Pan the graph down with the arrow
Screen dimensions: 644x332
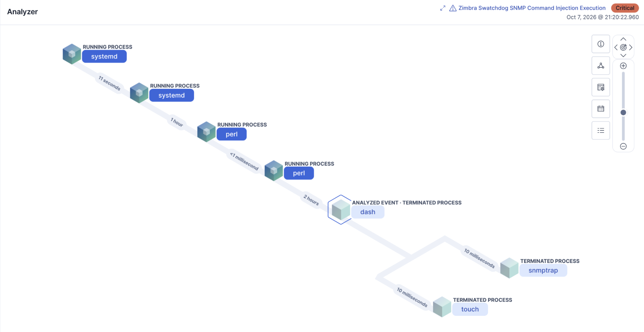click(x=623, y=55)
